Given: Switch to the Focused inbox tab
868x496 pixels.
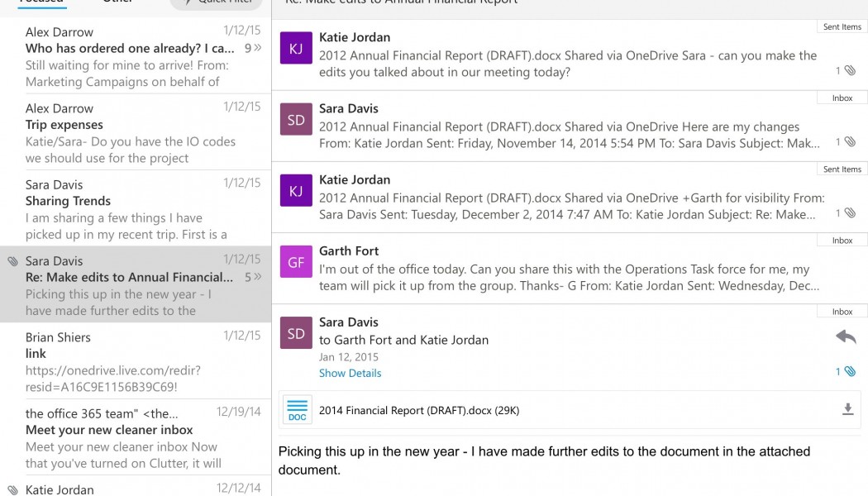Looking at the screenshot, I should (41, 2).
